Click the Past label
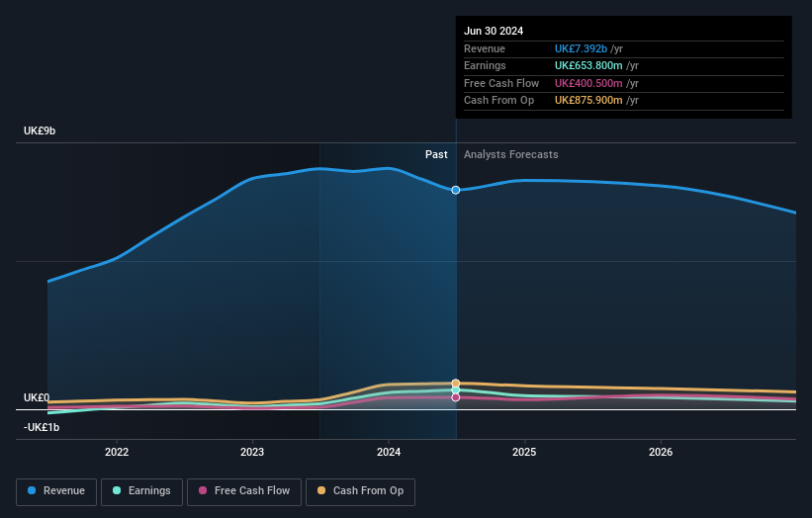 point(436,154)
